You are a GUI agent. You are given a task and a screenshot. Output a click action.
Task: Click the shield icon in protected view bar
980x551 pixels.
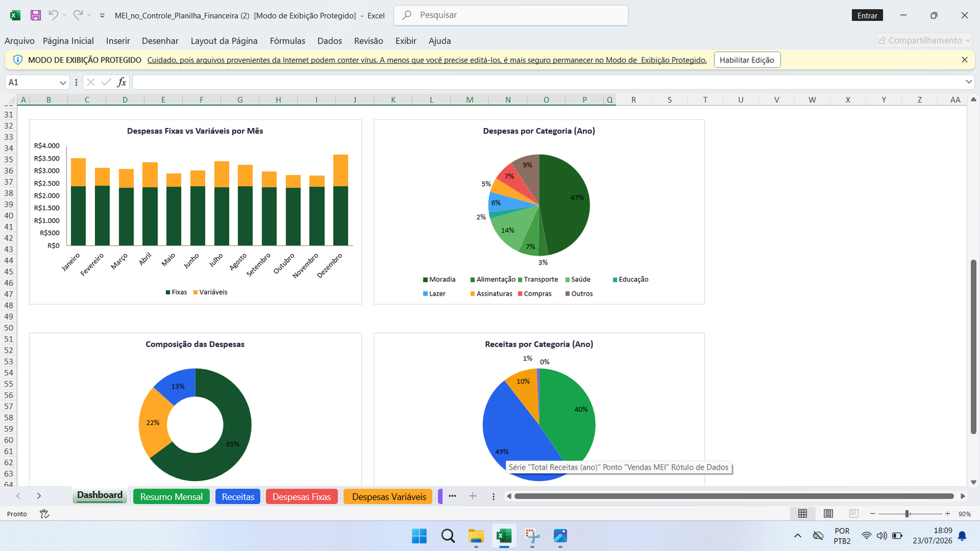17,60
